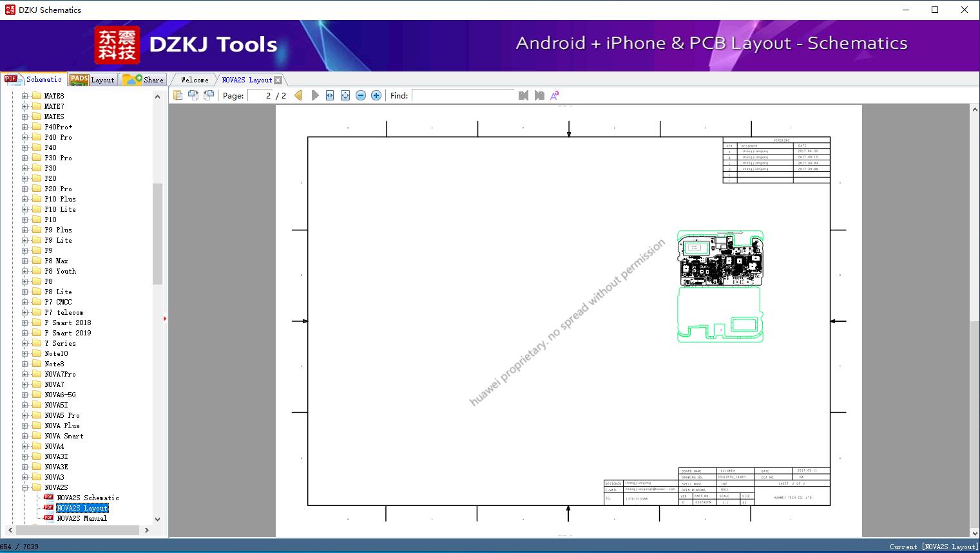Expand the MATE8 folder
The height and width of the screenshot is (553, 980).
[25, 96]
